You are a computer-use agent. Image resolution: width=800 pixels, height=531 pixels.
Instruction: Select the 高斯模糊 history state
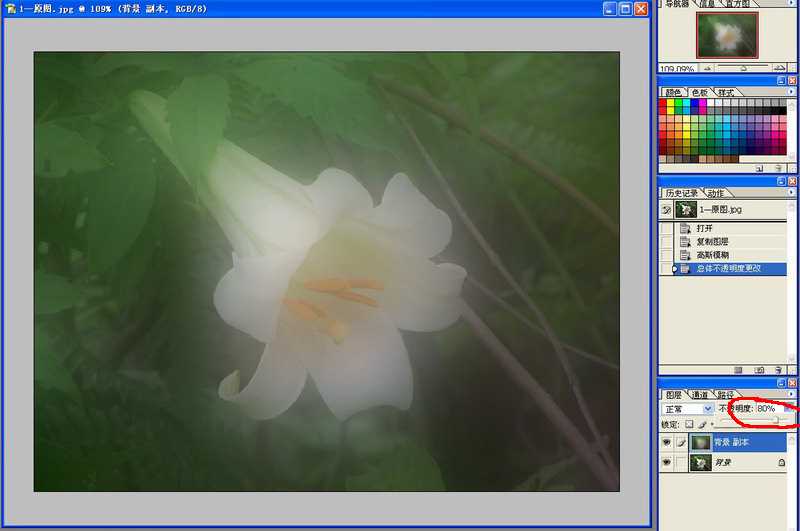click(x=731, y=255)
